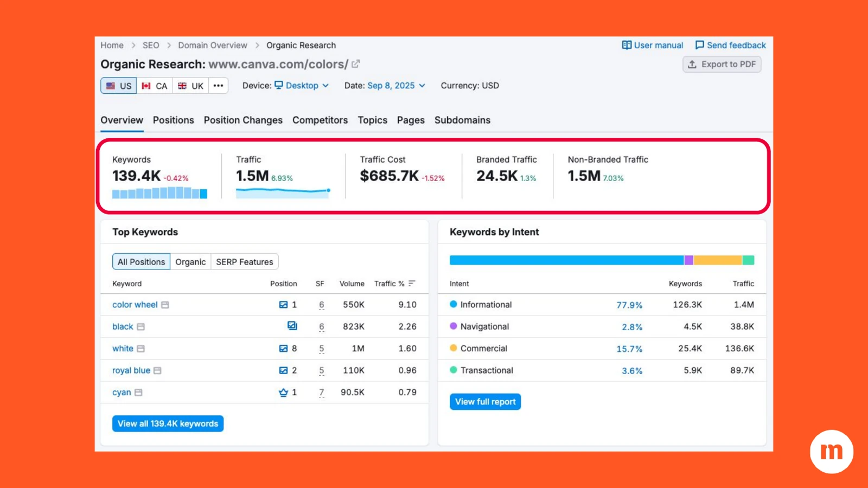
Task: Select SERP Features filter
Action: click(x=245, y=262)
